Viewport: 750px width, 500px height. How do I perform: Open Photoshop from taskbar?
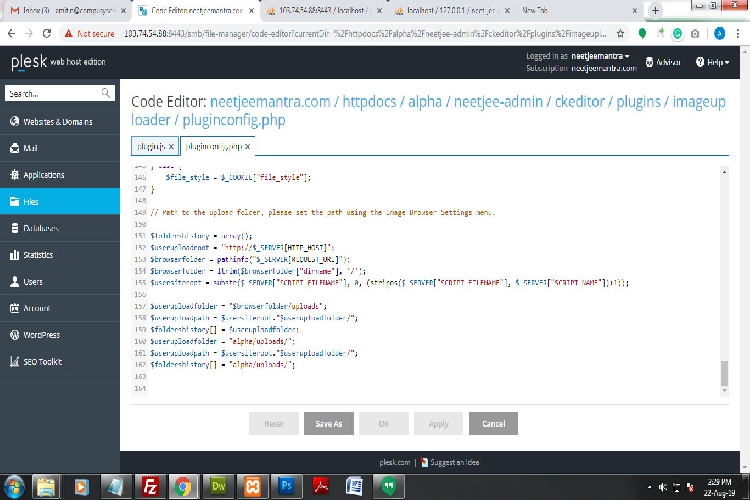[286, 487]
